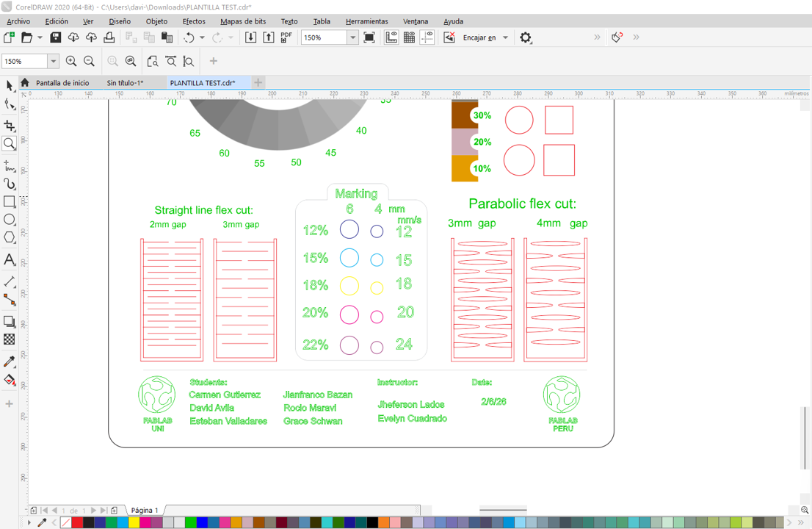The width and height of the screenshot is (812, 529).
Task: Print the document via printer icon
Action: point(109,37)
